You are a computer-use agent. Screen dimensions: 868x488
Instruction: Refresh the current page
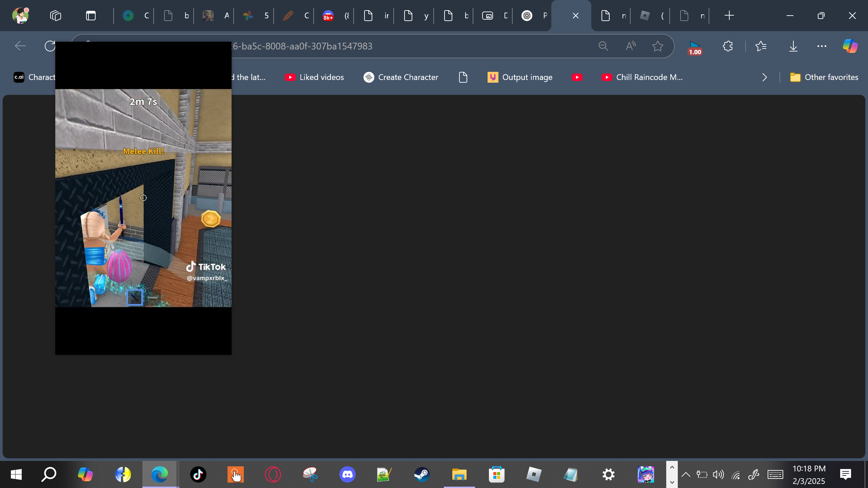[50, 46]
